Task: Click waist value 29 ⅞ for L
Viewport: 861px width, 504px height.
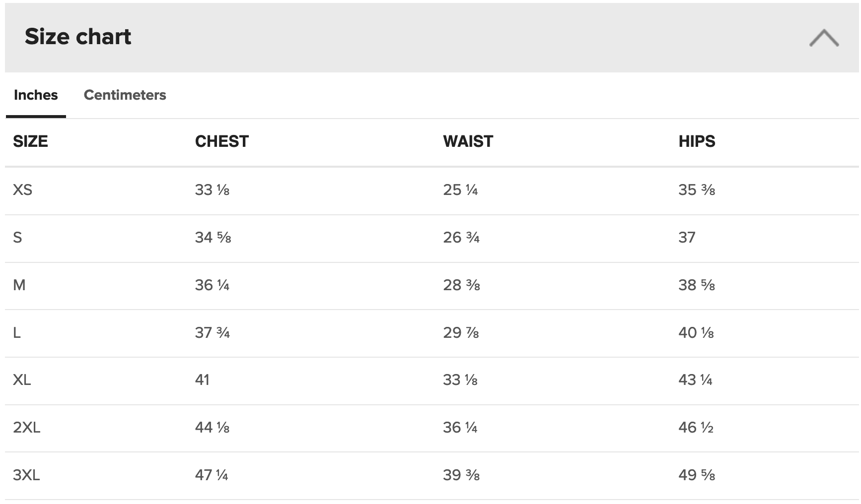Action: [x=461, y=332]
